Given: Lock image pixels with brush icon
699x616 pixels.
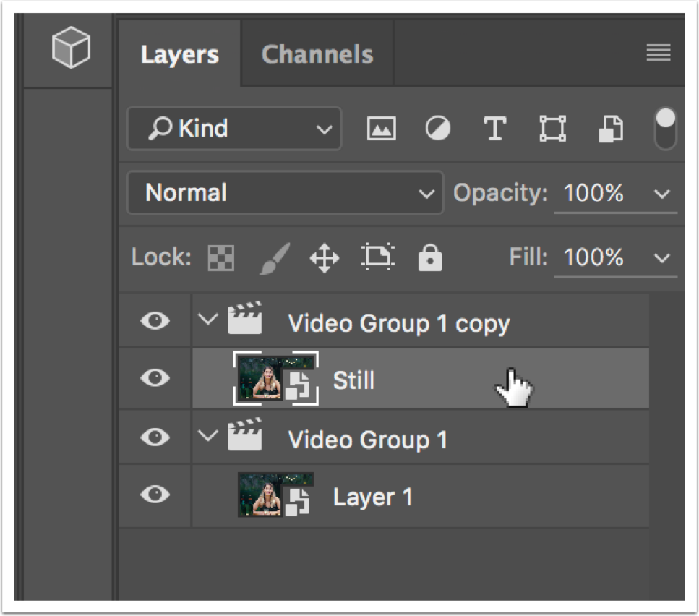Looking at the screenshot, I should tap(275, 259).
